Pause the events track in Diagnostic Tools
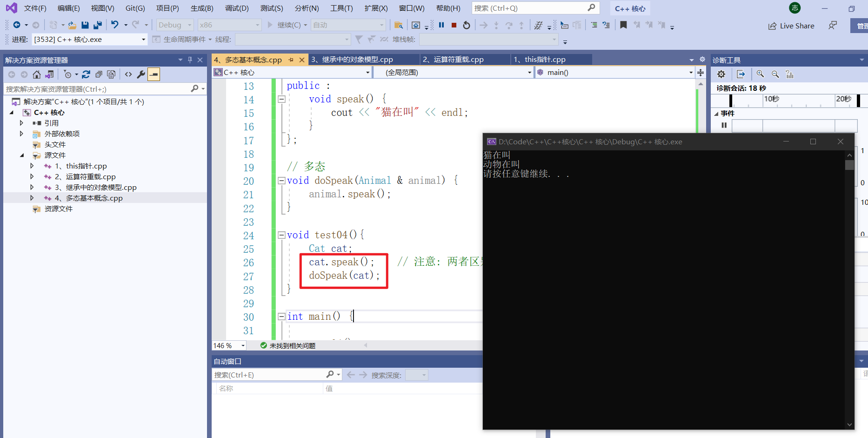This screenshot has width=868, height=438. click(724, 125)
